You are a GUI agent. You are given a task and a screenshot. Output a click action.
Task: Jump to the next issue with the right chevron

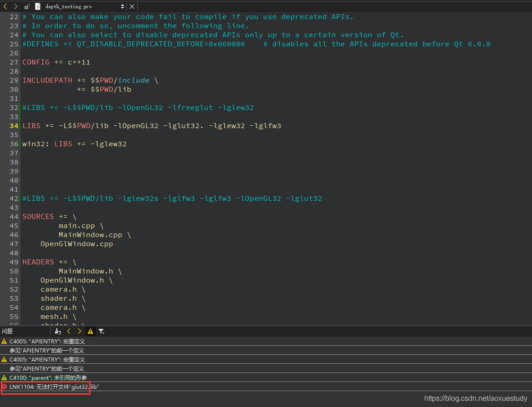coord(79,331)
